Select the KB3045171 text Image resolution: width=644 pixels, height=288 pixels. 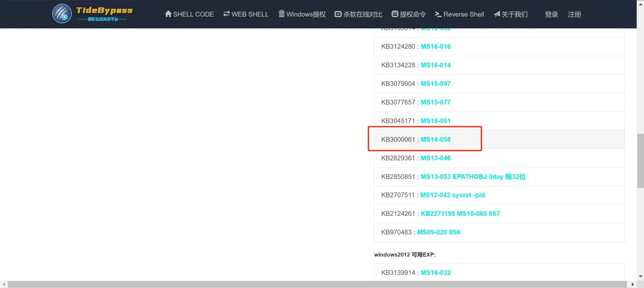coord(398,121)
